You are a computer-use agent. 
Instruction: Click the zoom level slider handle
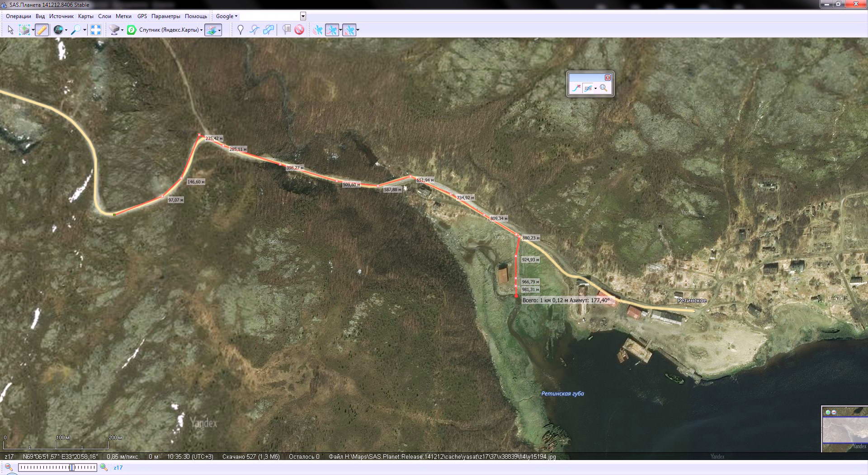click(x=71, y=467)
